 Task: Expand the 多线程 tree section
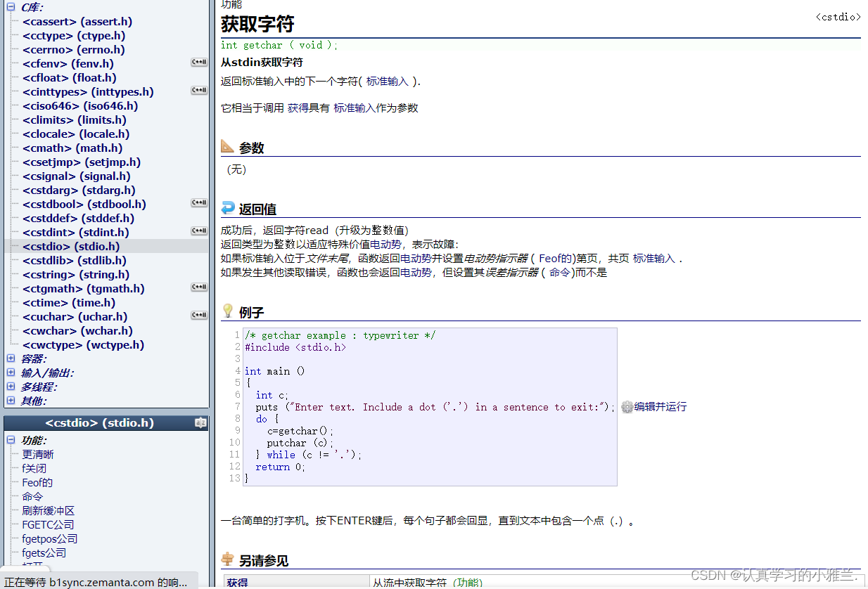coord(11,387)
